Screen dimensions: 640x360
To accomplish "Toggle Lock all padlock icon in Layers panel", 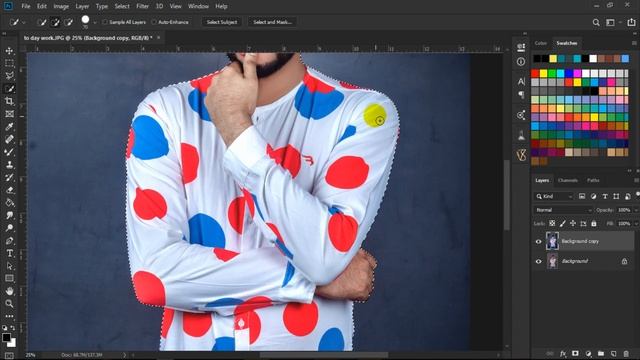I will point(594,223).
